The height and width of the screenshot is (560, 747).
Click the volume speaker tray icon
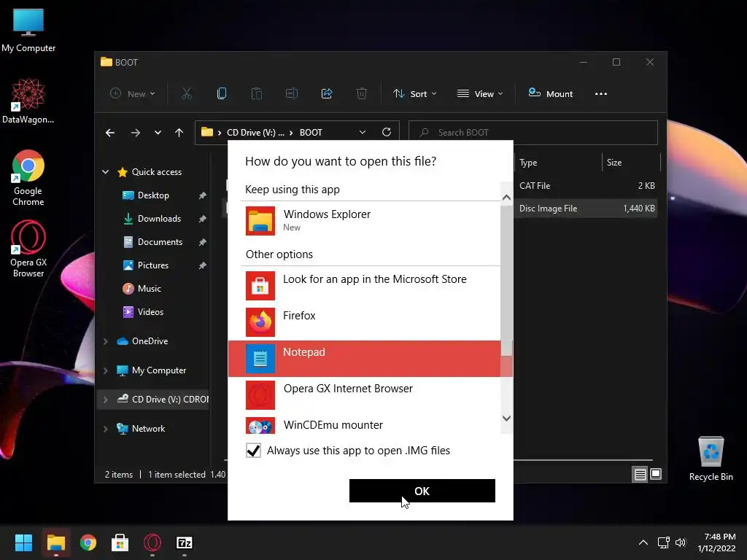[x=681, y=542]
